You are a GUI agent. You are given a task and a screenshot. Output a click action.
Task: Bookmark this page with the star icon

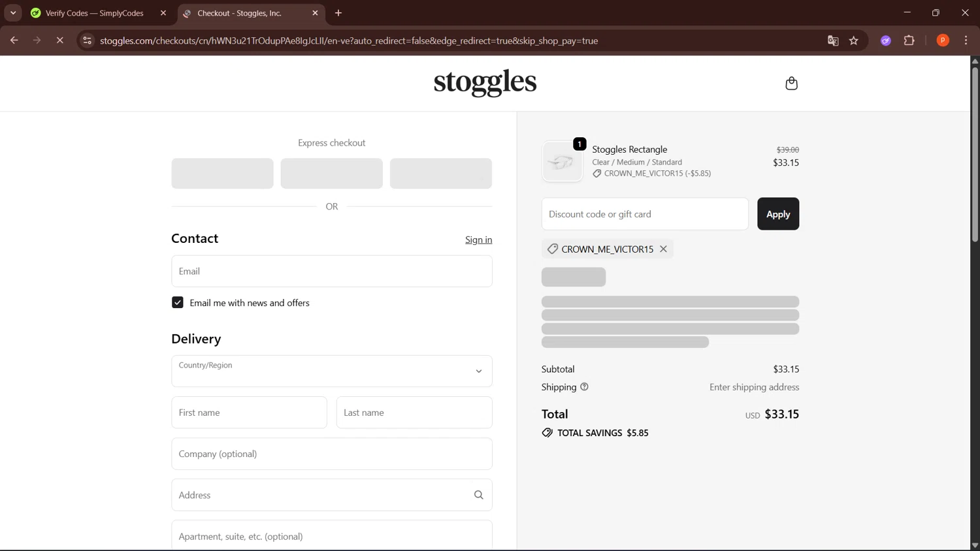pos(853,40)
